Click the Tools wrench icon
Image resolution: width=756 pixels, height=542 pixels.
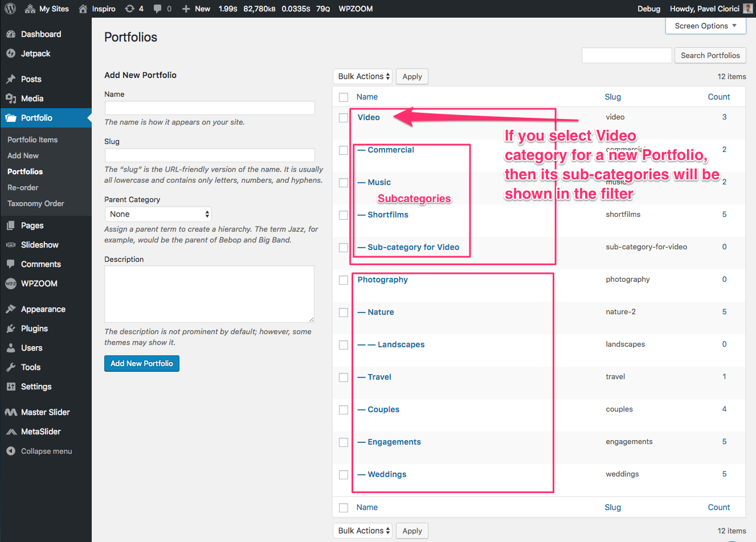coord(11,367)
